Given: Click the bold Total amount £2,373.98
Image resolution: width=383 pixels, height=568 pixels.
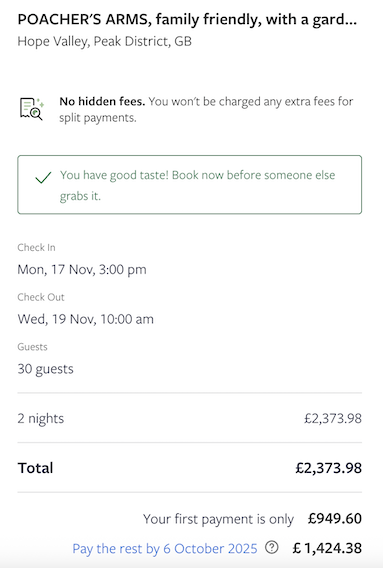Looking at the screenshot, I should pyautogui.click(x=328, y=468).
